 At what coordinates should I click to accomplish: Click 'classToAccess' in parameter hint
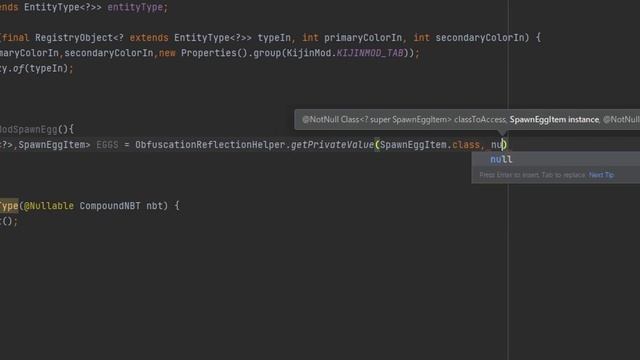pyautogui.click(x=480, y=120)
